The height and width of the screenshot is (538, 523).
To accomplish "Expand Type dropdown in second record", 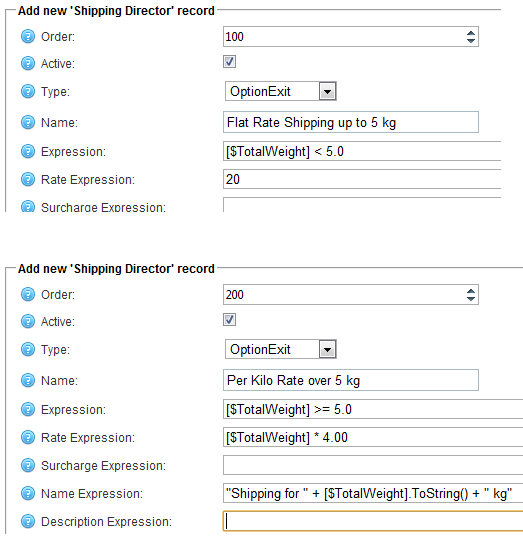I will coord(327,349).
